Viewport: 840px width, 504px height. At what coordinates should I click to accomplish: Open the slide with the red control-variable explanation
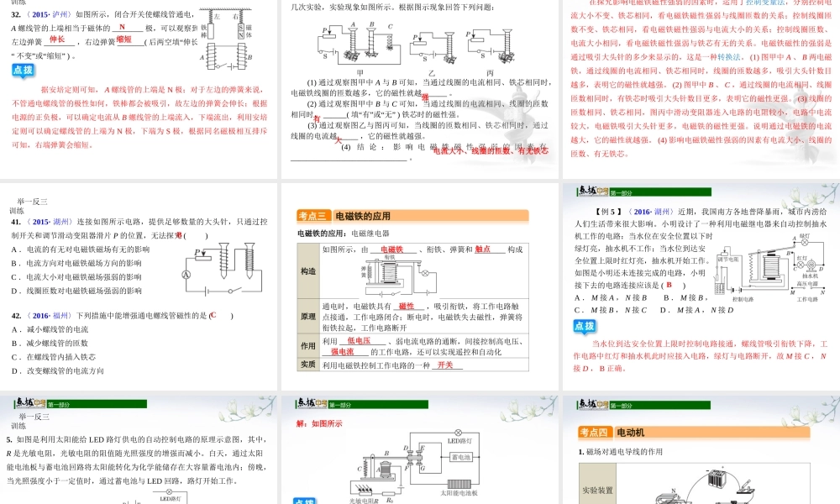pyautogui.click(x=701, y=89)
